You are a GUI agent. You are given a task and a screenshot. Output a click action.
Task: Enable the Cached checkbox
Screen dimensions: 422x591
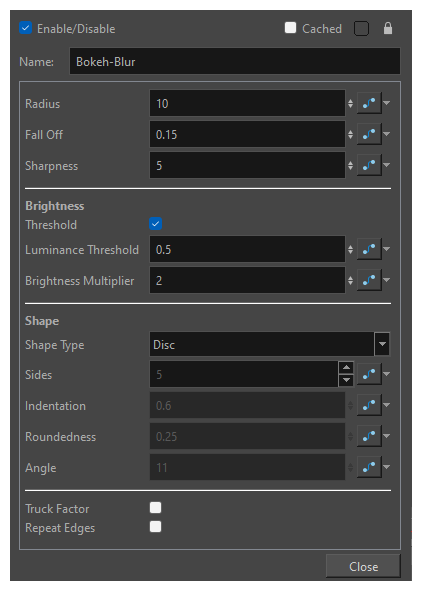[290, 28]
